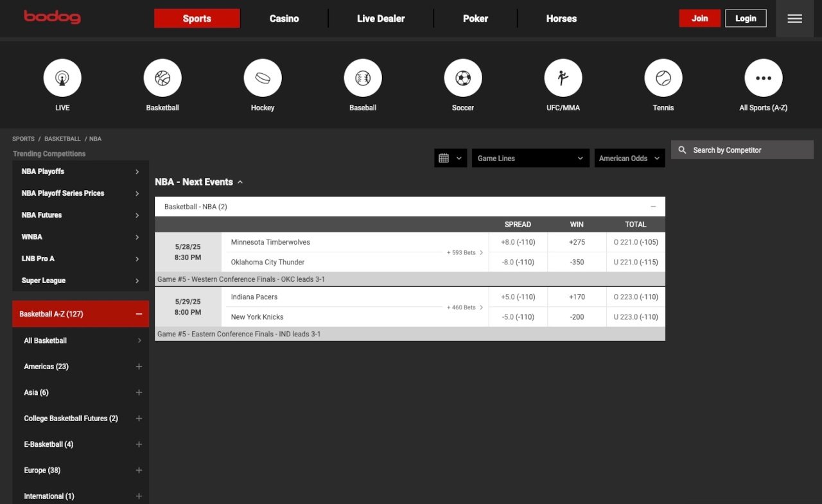
Task: Switch to the Casino tab
Action: pos(284,19)
